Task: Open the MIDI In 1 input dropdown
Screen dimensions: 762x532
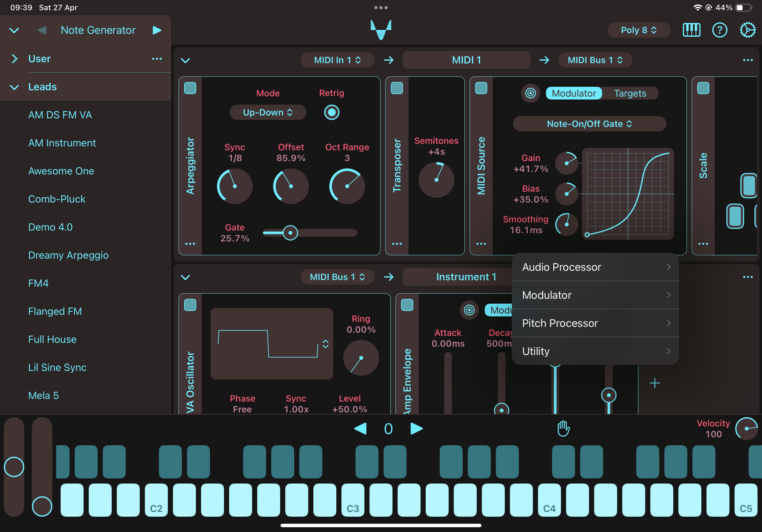Action: click(x=337, y=60)
